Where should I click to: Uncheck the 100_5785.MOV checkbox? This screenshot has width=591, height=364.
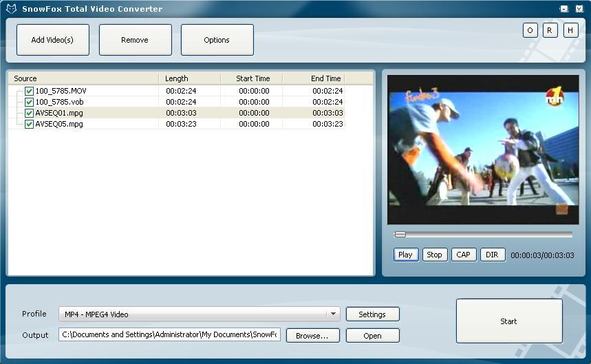click(x=29, y=91)
